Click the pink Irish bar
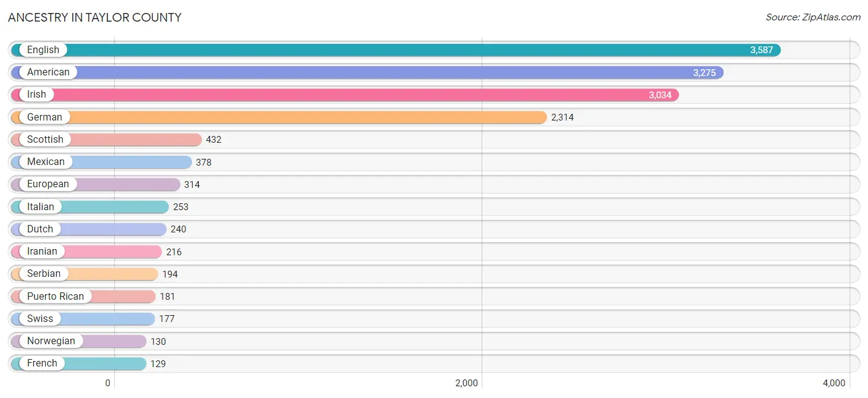Screen dimensions: 868x398 (x=344, y=95)
